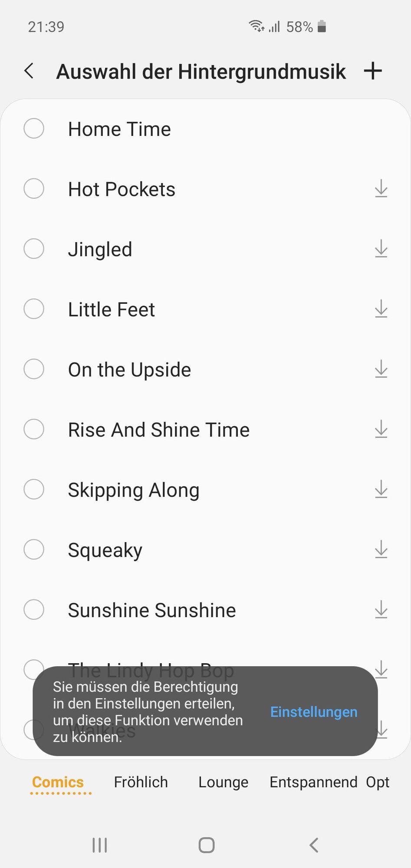Go back using the header arrow
This screenshot has width=411, height=868.
click(x=29, y=71)
